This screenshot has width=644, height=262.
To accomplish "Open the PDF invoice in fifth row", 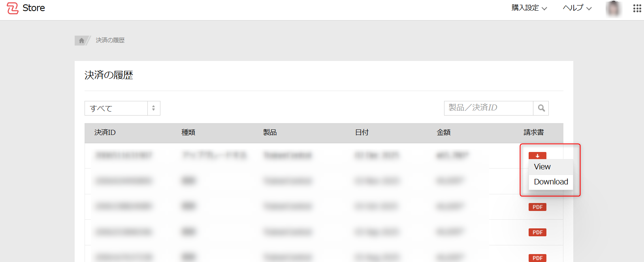I will pyautogui.click(x=537, y=258).
